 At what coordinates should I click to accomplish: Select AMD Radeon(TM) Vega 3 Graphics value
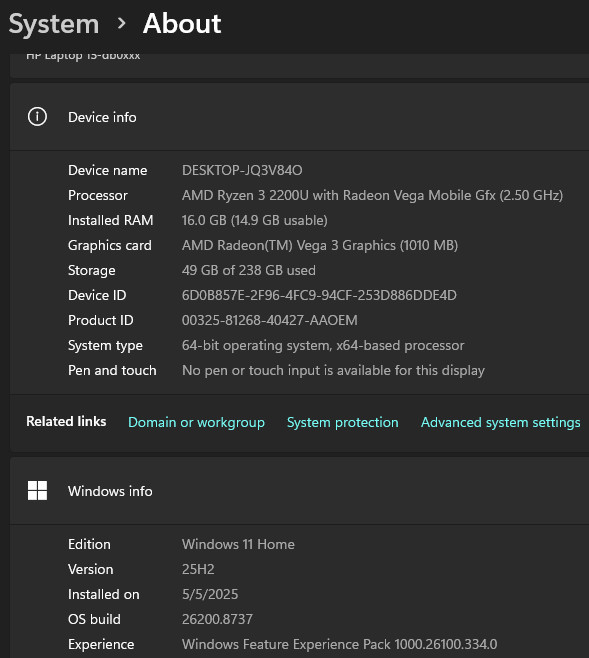tap(320, 245)
